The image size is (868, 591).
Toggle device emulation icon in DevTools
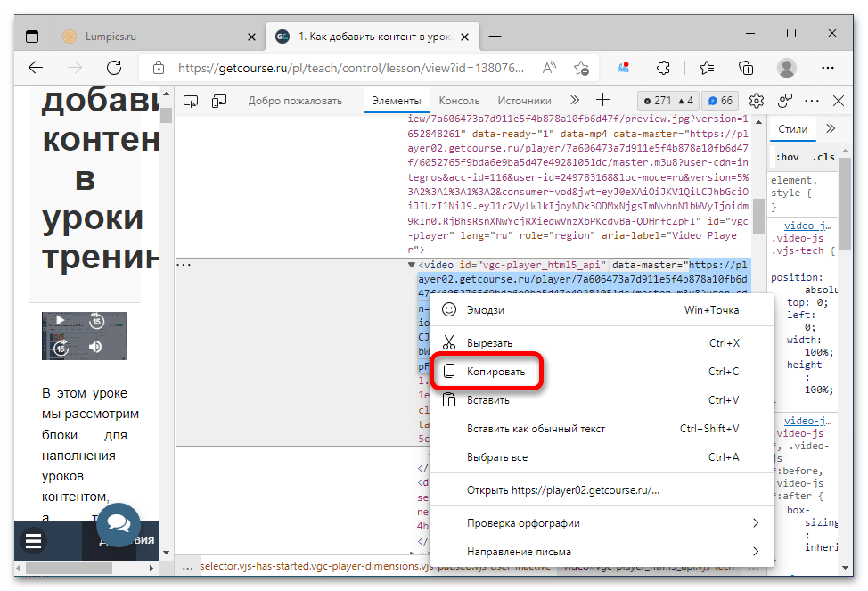[219, 101]
